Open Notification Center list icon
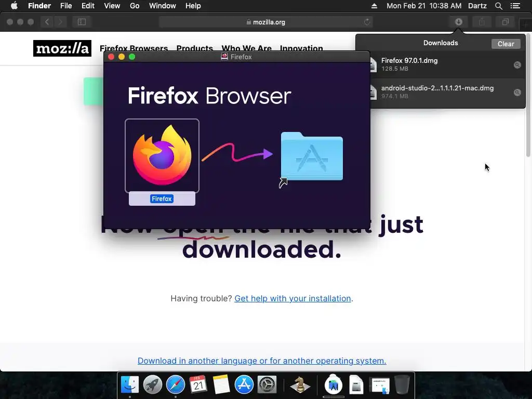The width and height of the screenshot is (532, 399). click(x=515, y=6)
